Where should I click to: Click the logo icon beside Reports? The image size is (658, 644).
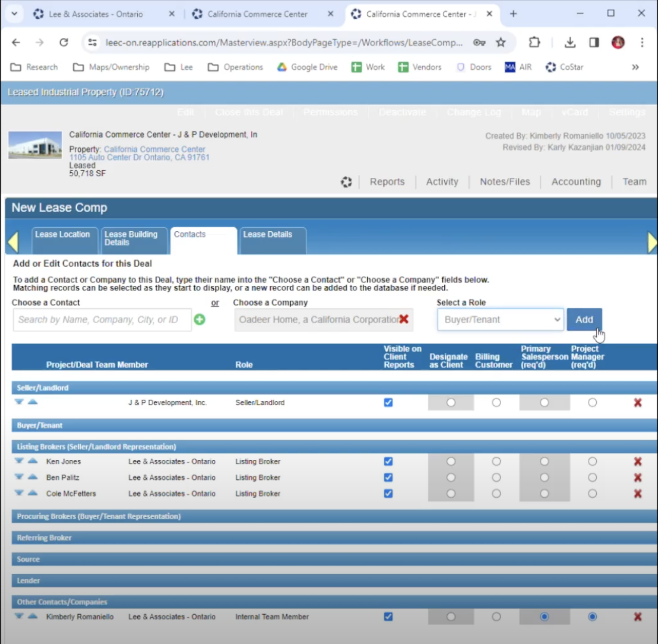(x=346, y=181)
